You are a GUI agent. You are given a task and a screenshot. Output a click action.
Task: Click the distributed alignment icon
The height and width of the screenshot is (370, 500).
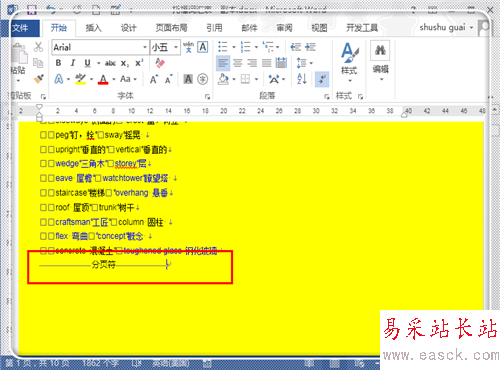click(x=281, y=63)
